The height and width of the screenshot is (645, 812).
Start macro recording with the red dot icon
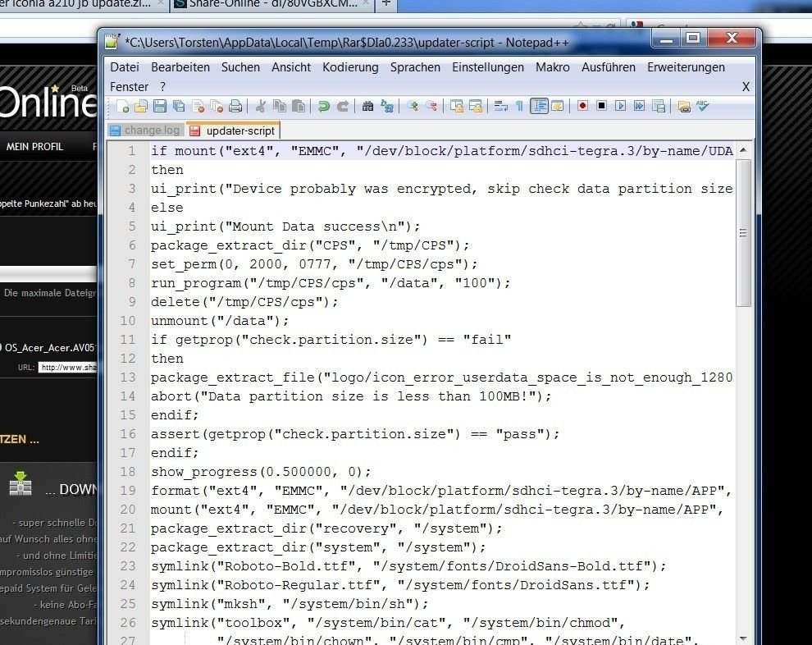click(x=582, y=106)
